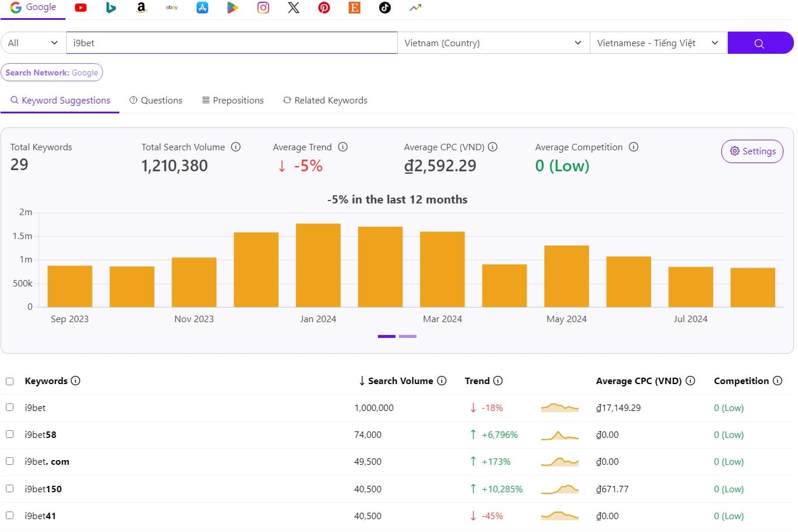Open the Pinterest search network icon
The image size is (798, 532).
pos(324,8)
